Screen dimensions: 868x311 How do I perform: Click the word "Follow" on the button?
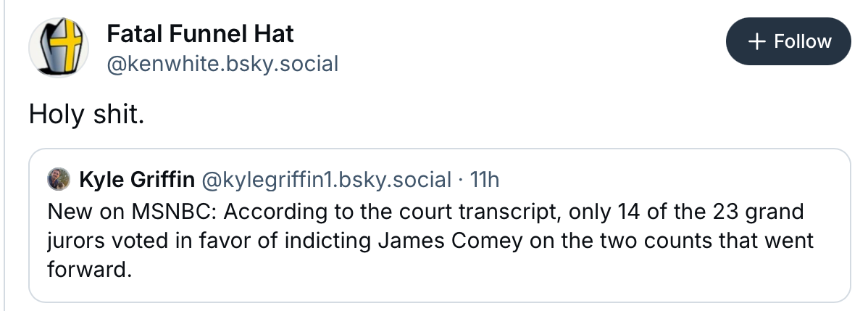[803, 42]
